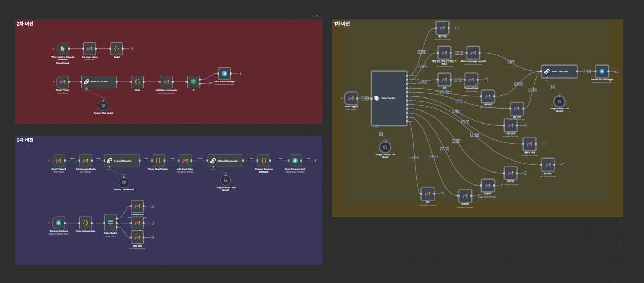Open the 'Get many labels' Gmail node
644x283 pixels.
coord(90,48)
